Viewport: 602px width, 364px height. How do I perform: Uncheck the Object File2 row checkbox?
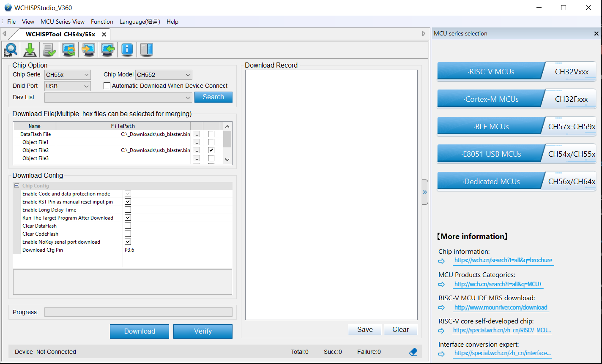[211, 150]
